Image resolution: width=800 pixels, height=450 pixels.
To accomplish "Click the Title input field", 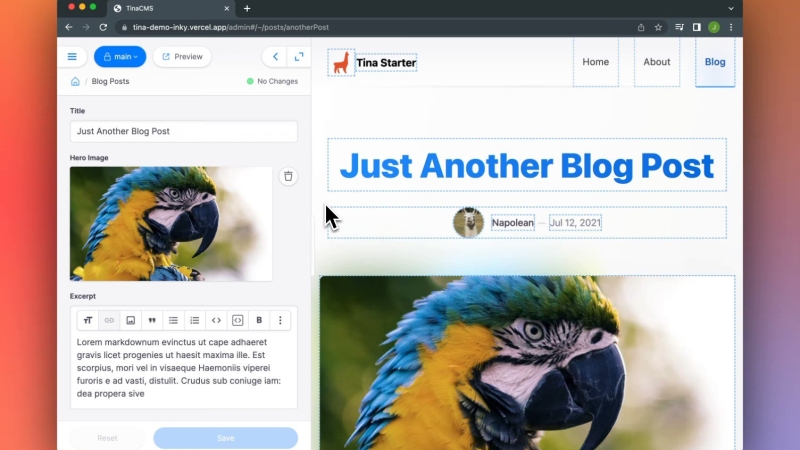I will (183, 131).
